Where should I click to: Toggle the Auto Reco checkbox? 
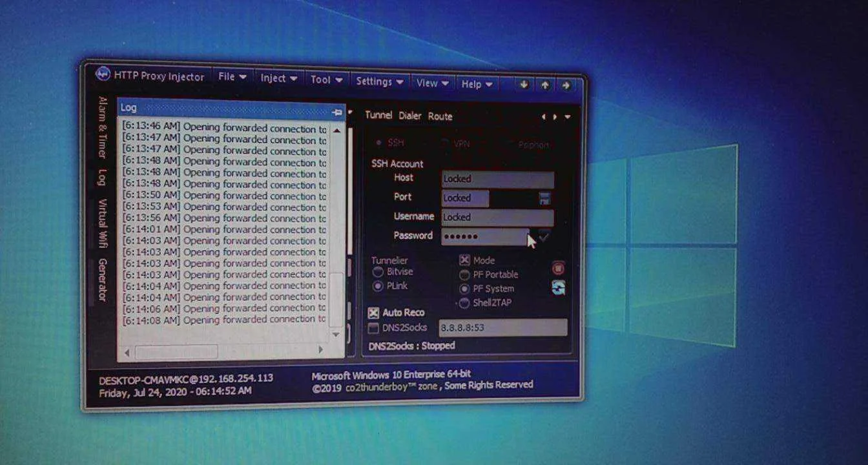(x=397, y=313)
